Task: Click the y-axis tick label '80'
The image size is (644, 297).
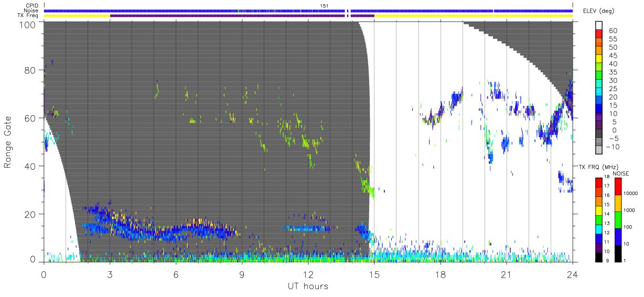Action: pyautogui.click(x=30, y=70)
